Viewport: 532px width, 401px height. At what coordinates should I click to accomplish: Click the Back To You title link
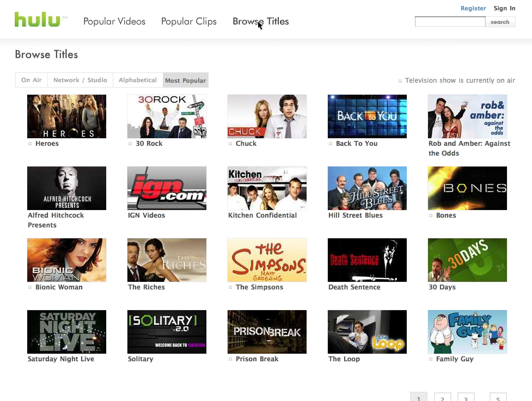coord(357,144)
